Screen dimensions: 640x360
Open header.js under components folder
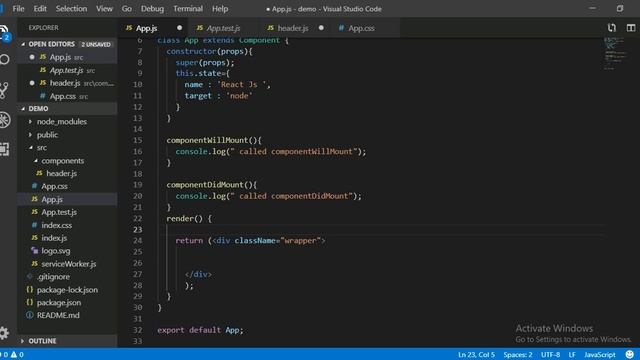click(67, 173)
